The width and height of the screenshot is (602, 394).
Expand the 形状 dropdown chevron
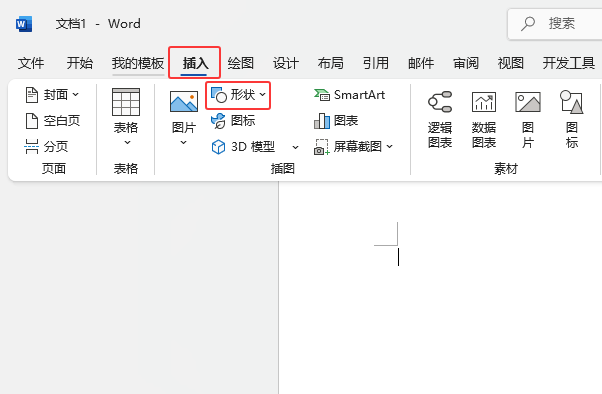262,94
